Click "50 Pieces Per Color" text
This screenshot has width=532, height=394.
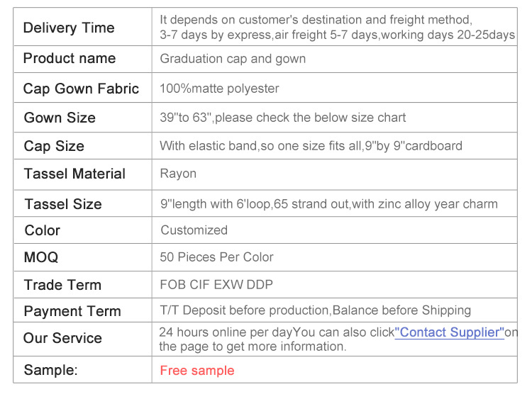pyautogui.click(x=216, y=257)
